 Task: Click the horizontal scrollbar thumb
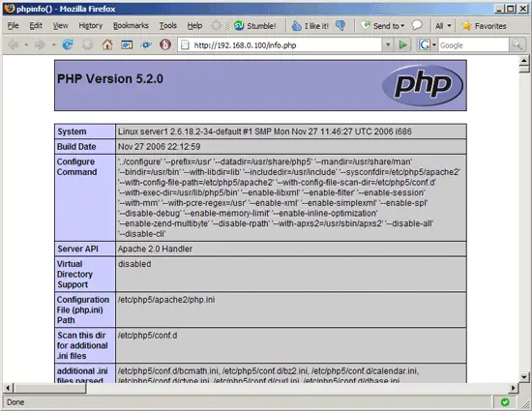(49, 388)
